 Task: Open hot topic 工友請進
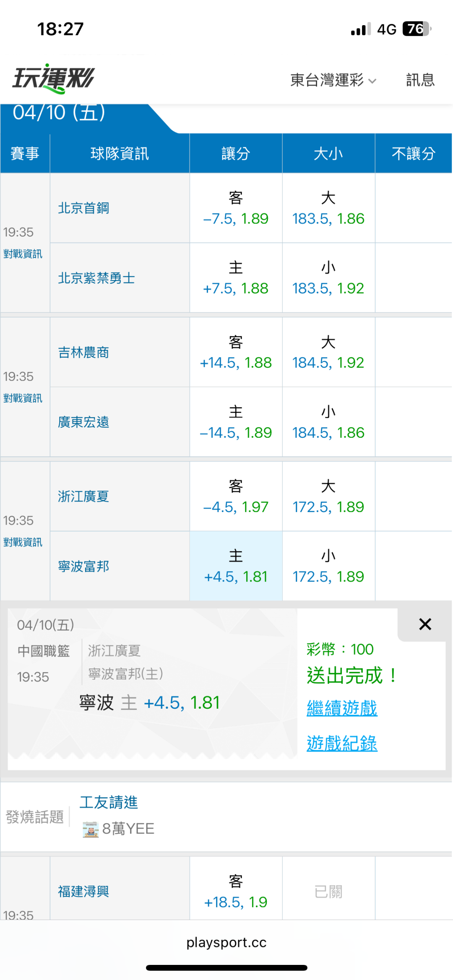109,802
